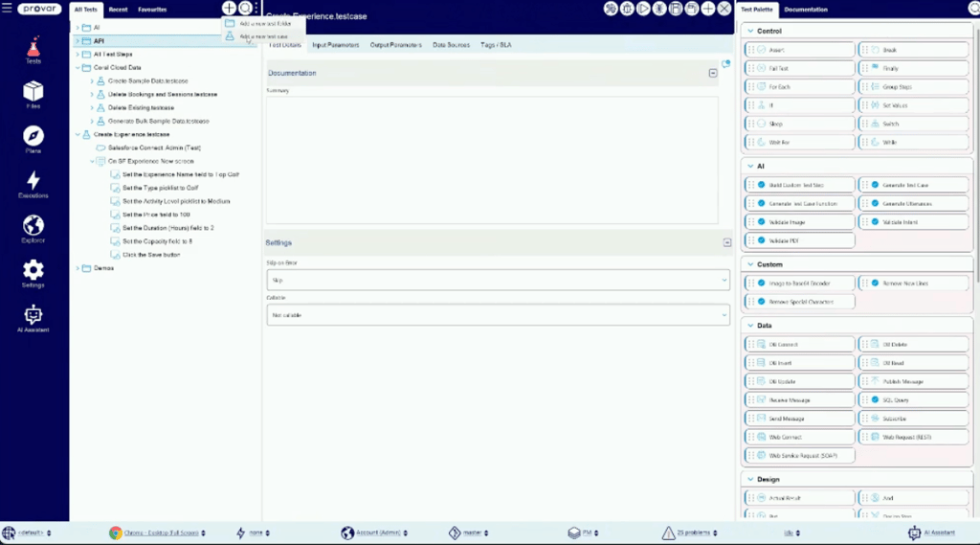The image size is (980, 545).
Task: Collapse the Coral Cloud Data folder
Action: [78, 68]
